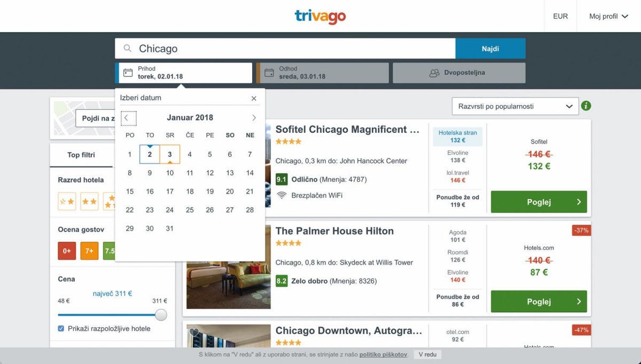Open the Agoda 101 € offer
This screenshot has width=641, height=364.
coord(458,236)
